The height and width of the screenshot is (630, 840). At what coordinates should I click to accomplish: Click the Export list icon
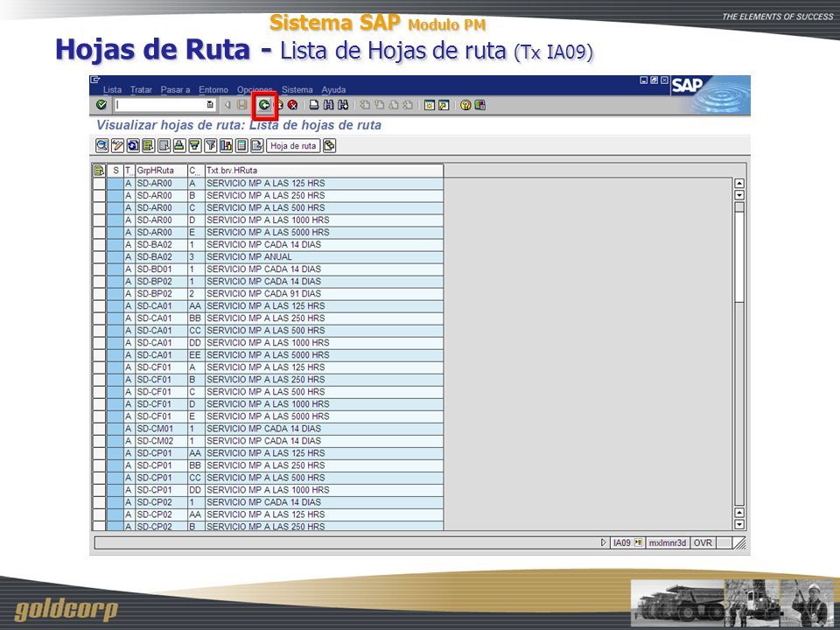pyautogui.click(x=257, y=145)
